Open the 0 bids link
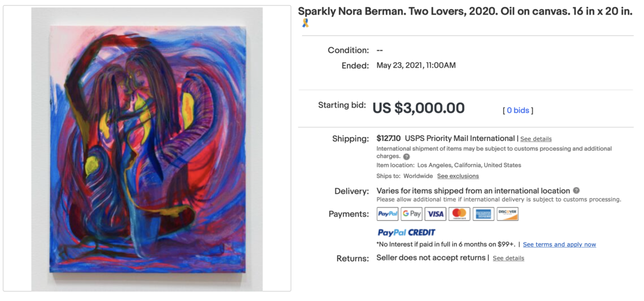The height and width of the screenshot is (301, 644). coord(518,110)
